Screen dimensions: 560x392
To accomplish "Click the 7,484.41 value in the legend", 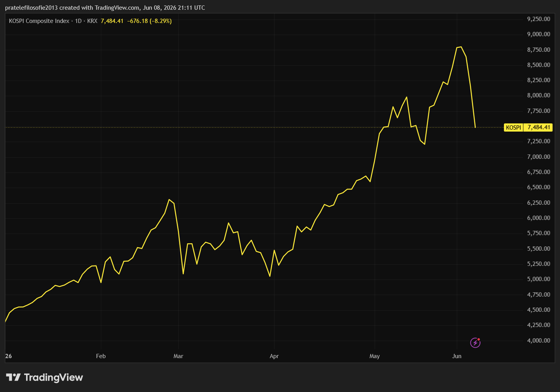I will pyautogui.click(x=112, y=21).
